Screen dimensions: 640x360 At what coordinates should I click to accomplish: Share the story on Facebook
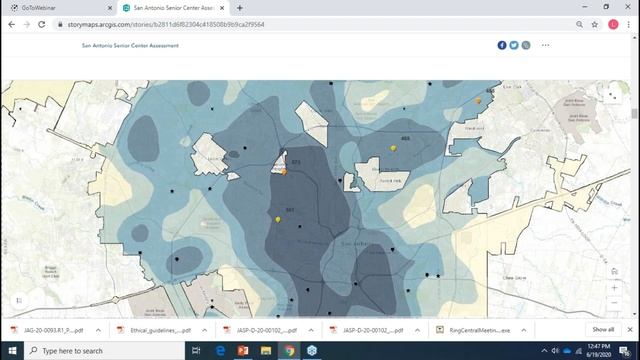[502, 45]
